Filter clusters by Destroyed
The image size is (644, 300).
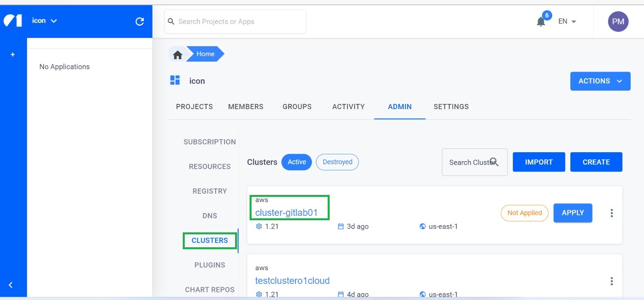pyautogui.click(x=337, y=162)
